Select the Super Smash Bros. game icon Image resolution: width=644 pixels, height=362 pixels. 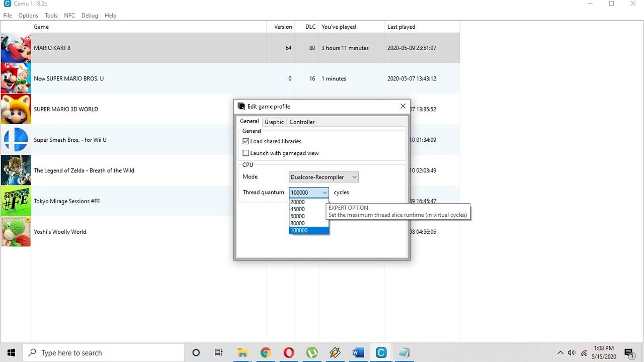pos(16,140)
